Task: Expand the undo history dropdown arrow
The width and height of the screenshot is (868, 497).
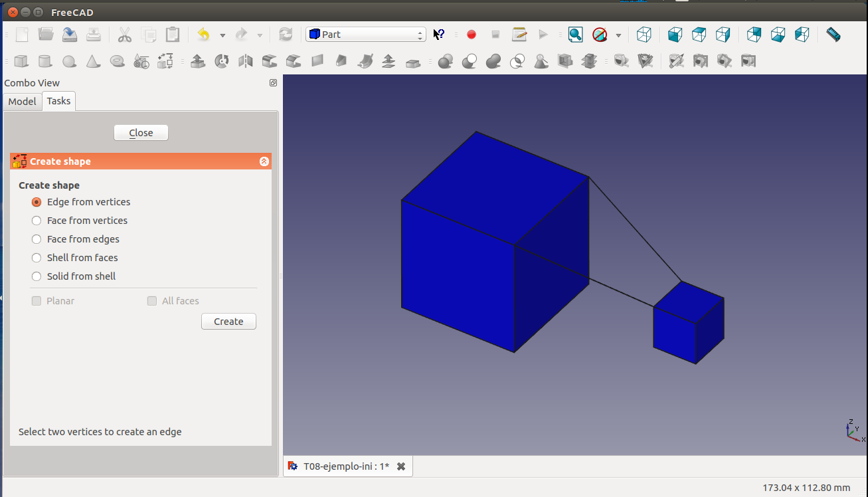Action: pyautogui.click(x=222, y=35)
